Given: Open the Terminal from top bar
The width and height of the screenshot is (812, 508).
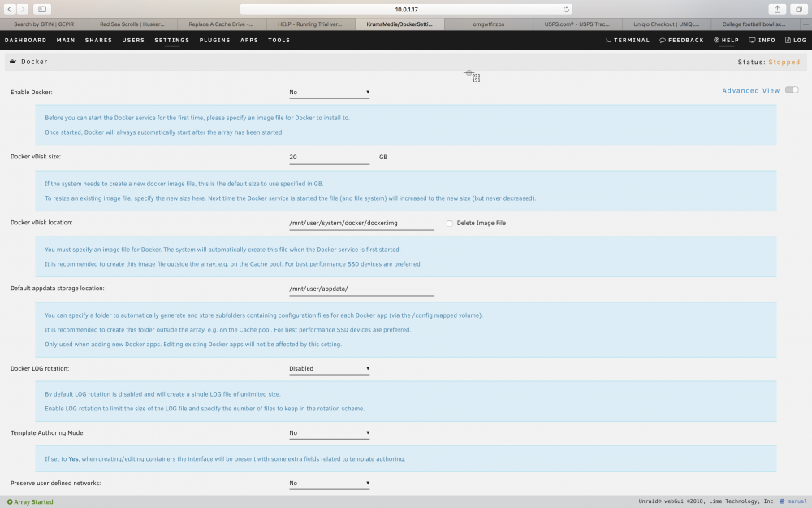Looking at the screenshot, I should [627, 40].
